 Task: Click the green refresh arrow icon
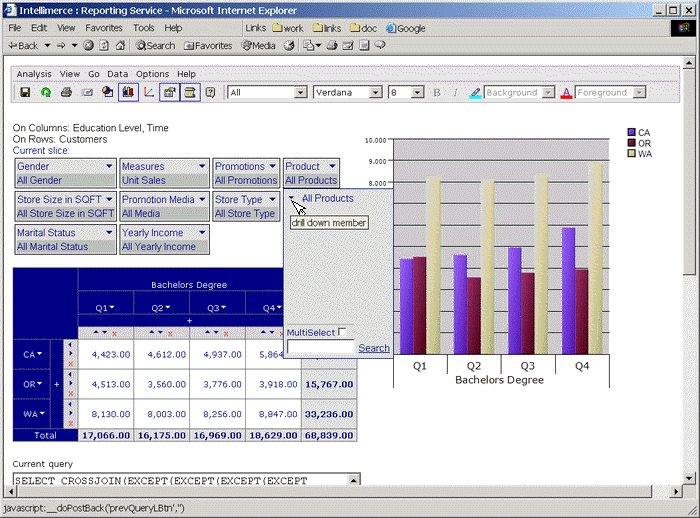coord(46,92)
